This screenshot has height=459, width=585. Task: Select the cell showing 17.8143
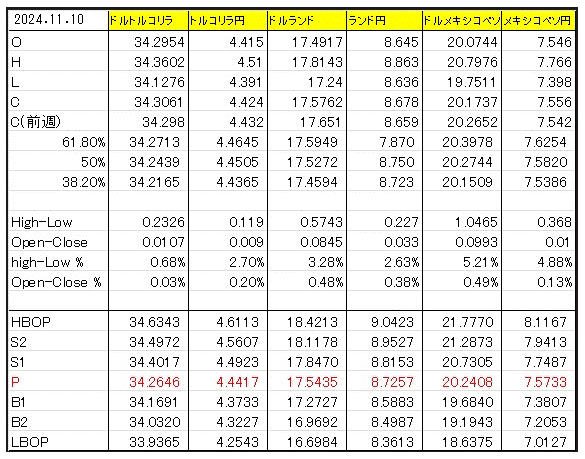307,62
